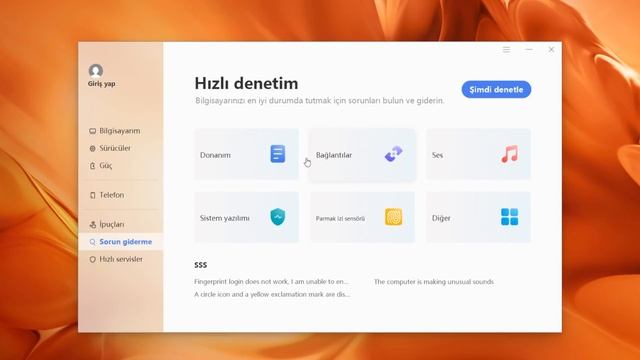Start scan with Şimdi denetle button
The height and width of the screenshot is (360, 640).
pos(496,89)
